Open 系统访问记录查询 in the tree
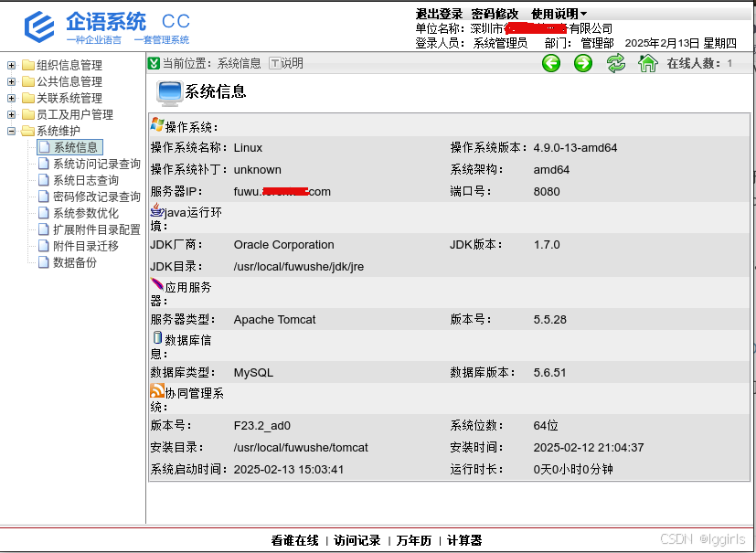 96,165
